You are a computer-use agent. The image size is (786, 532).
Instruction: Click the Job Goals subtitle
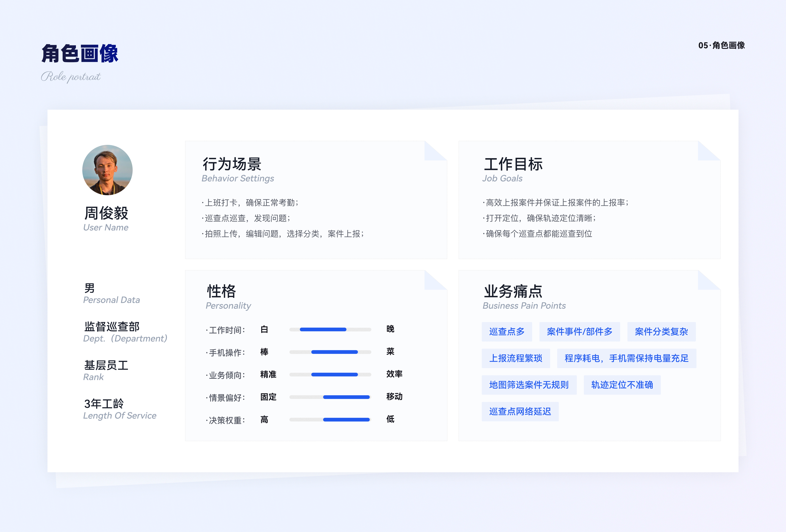pos(502,178)
